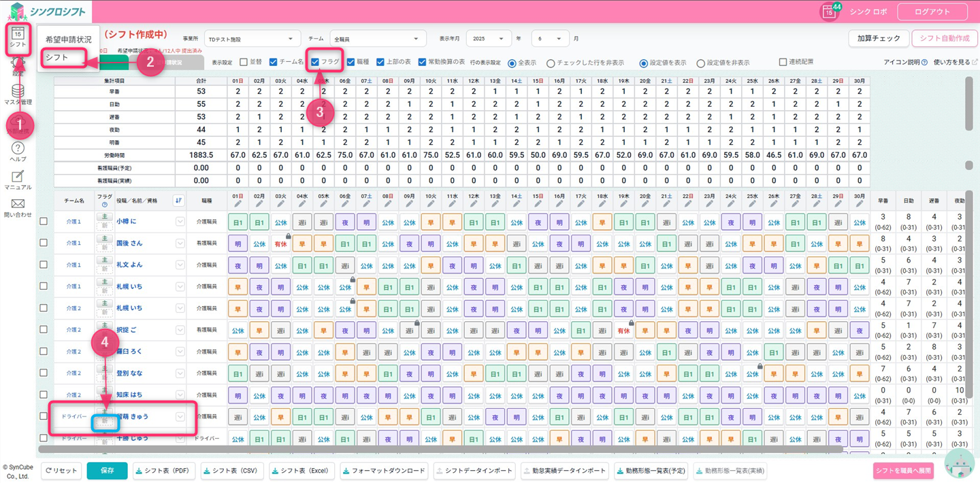The width and height of the screenshot is (980, 483).
Task: Click the edit pencil under 08日 column header
Action: (388, 203)
